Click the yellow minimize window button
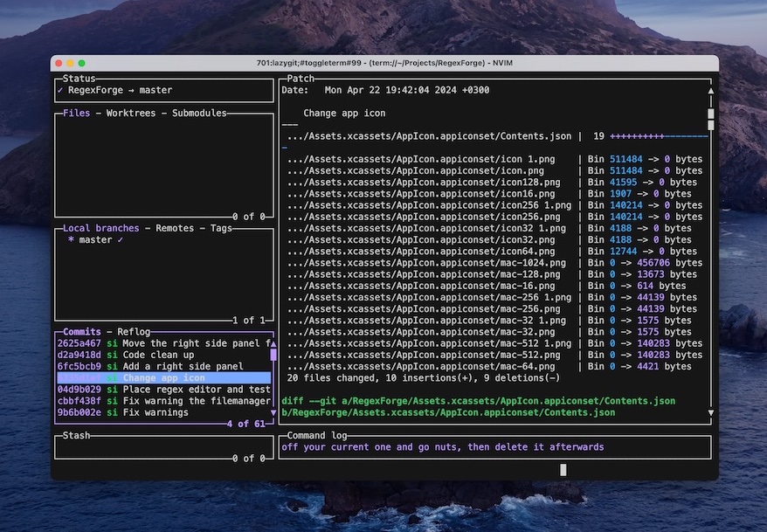The image size is (767, 532). coord(70,63)
